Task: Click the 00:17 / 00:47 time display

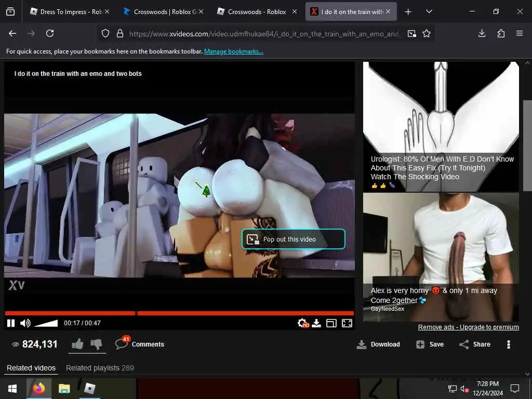Action: [x=82, y=323]
